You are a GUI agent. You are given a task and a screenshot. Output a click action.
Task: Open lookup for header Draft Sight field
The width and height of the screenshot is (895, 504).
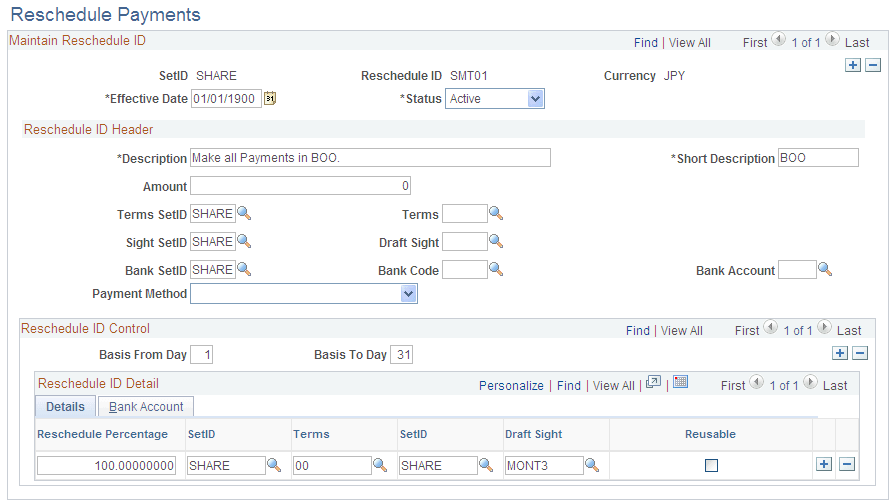tap(496, 241)
